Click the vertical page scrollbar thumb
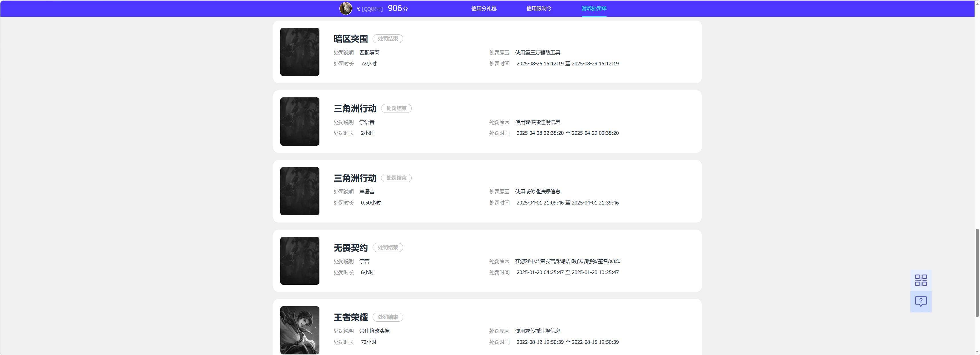The height and width of the screenshot is (355, 980). pyautogui.click(x=977, y=272)
